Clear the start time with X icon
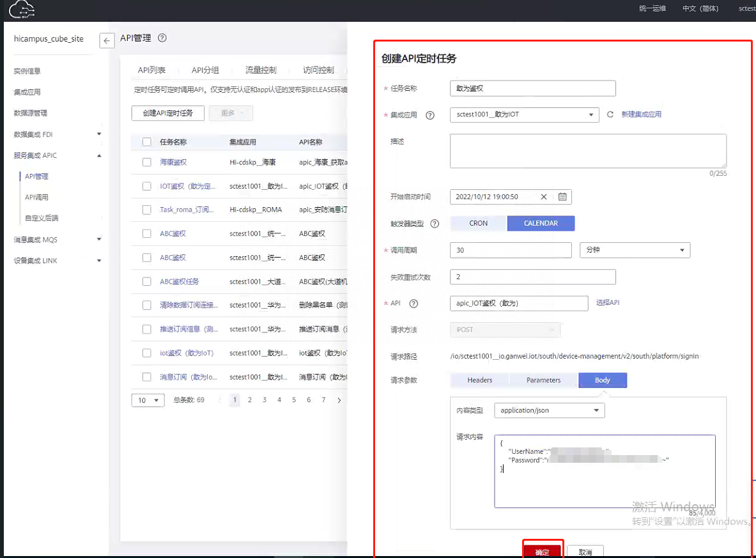The image size is (756, 558). coord(544,197)
